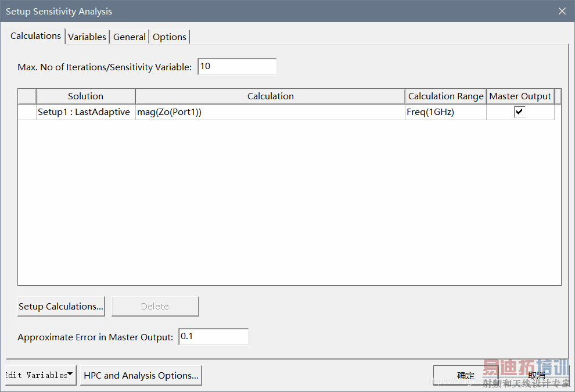This screenshot has height=392, width=575.
Task: Go to the Calculations tab
Action: point(36,36)
